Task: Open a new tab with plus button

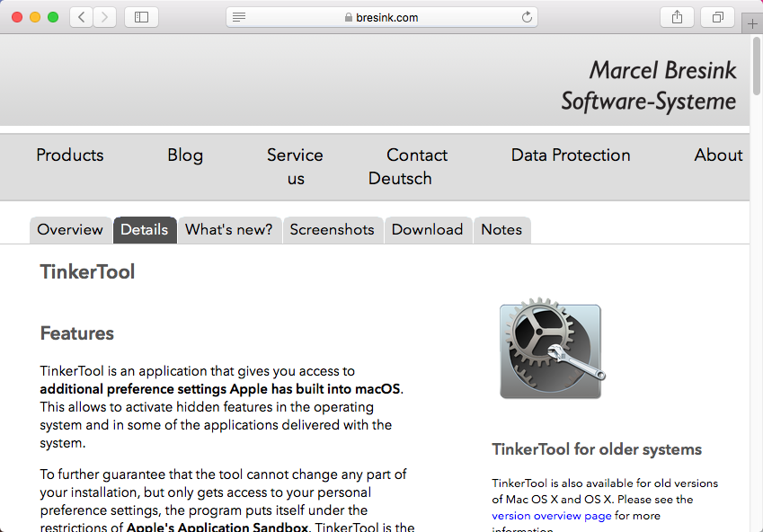Action: coord(752,24)
